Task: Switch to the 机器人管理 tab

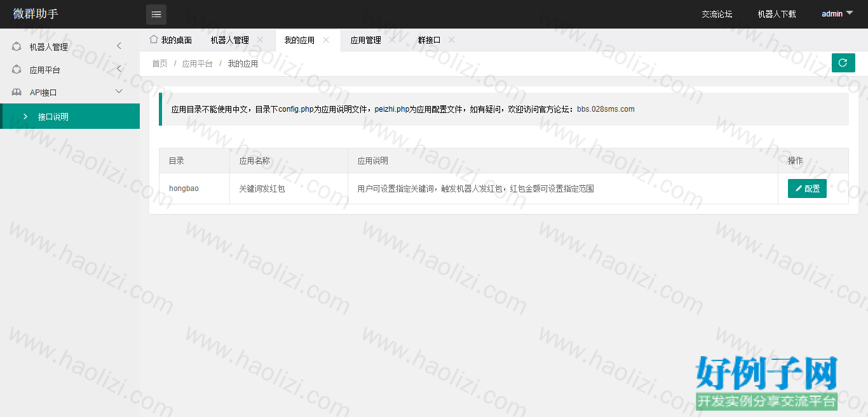Action: point(238,40)
